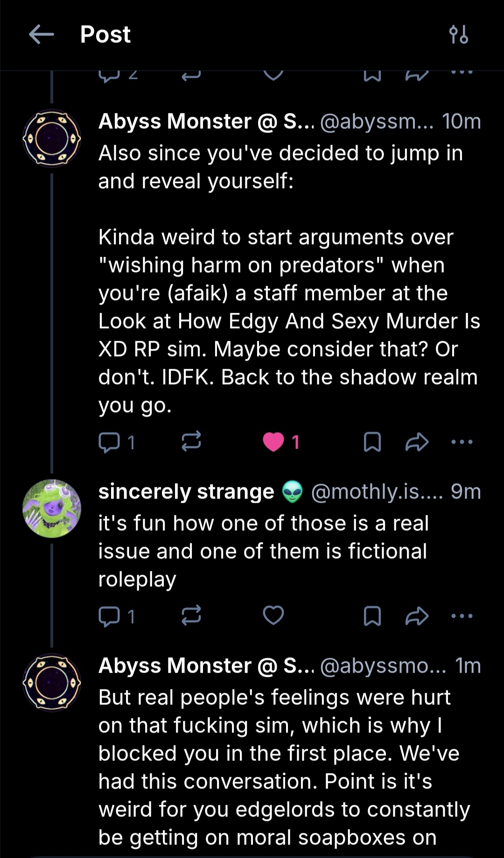
Task: Repost sincerely strange's fictional roleplay post
Action: point(191,615)
